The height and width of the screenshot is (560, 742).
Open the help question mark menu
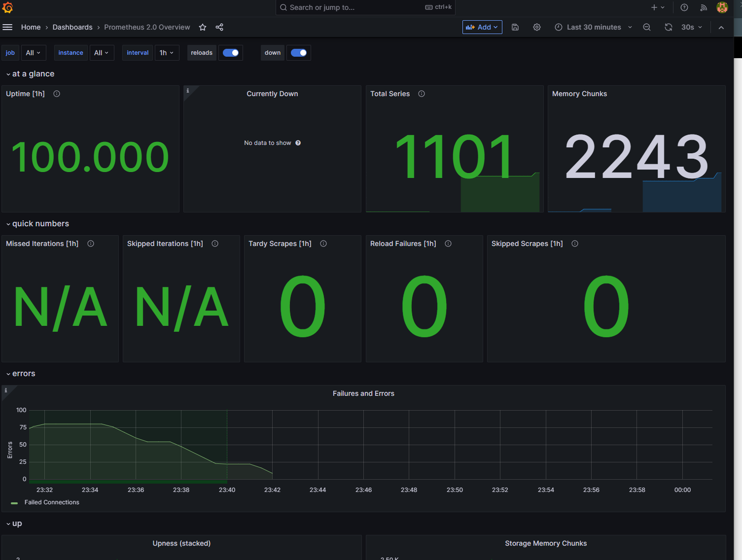coord(684,7)
